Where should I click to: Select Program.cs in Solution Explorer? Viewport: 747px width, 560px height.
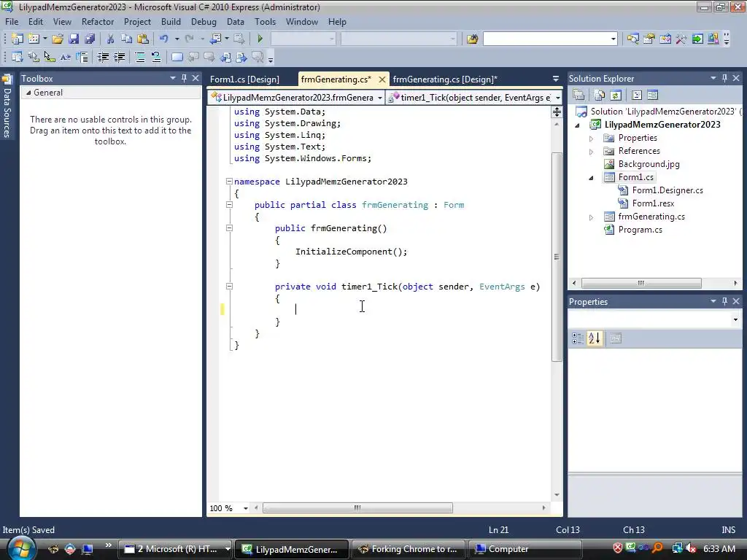(x=640, y=230)
